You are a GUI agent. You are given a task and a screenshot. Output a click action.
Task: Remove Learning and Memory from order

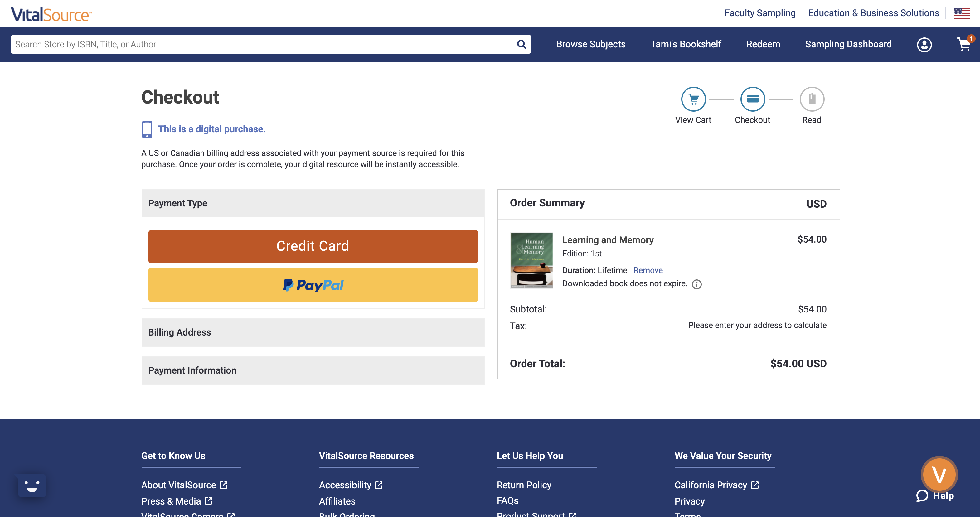pyautogui.click(x=648, y=270)
